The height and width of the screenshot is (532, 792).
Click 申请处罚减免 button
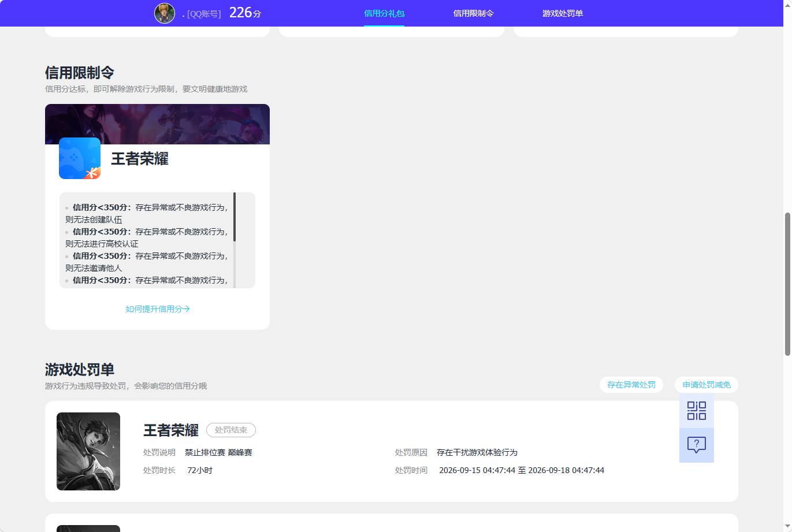(x=707, y=385)
